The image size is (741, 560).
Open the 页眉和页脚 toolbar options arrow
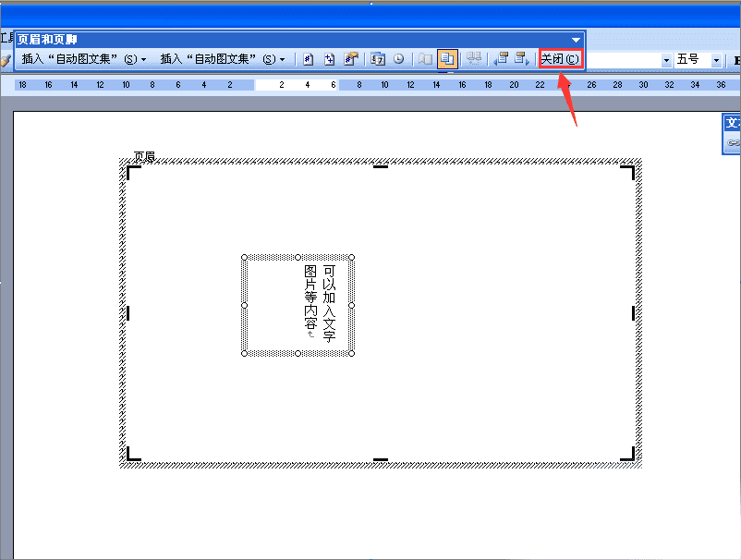coord(576,40)
